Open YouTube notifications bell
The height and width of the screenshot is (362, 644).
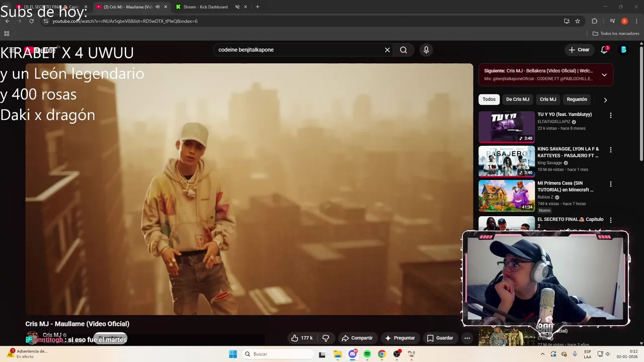coord(604,50)
